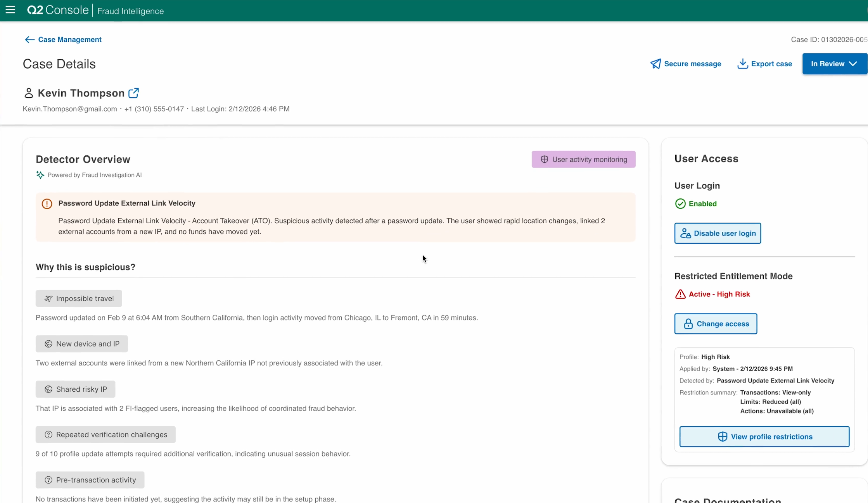Select the Impossible travel chip
Image resolution: width=868 pixels, height=503 pixels.
[79, 298]
